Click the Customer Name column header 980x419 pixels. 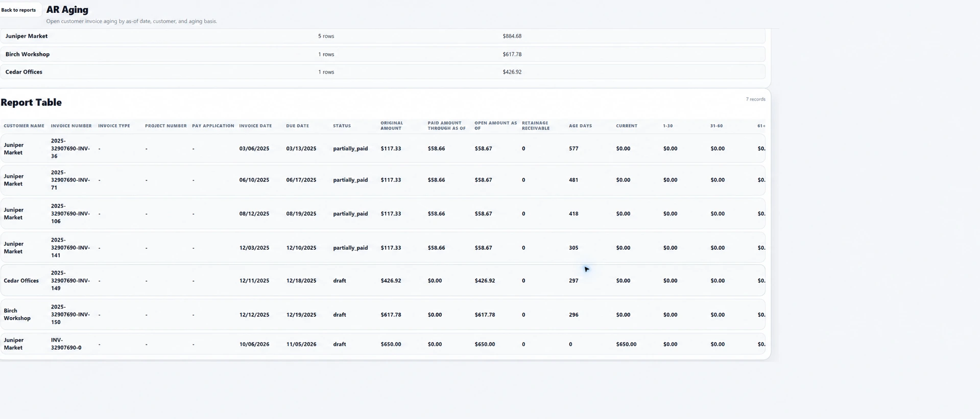(x=24, y=126)
